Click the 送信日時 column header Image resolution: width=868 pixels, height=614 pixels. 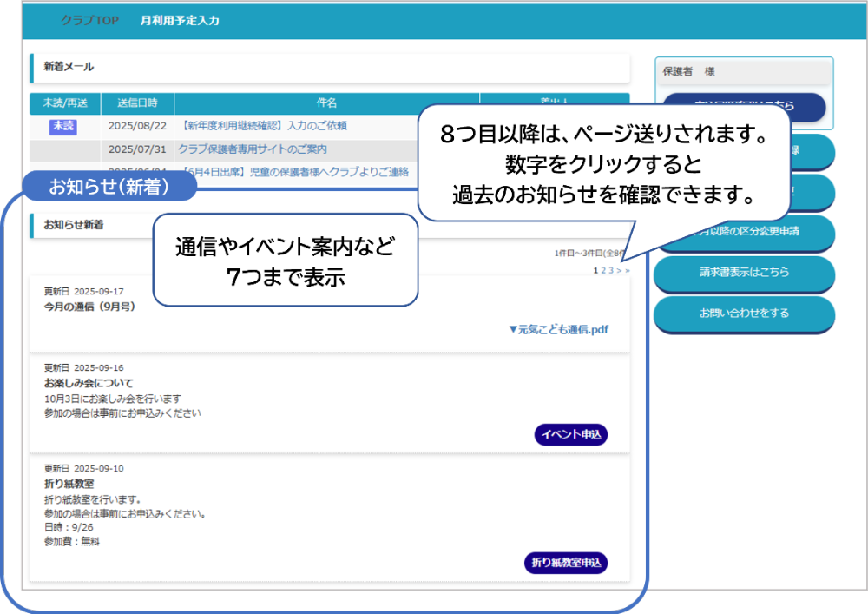click(x=137, y=102)
